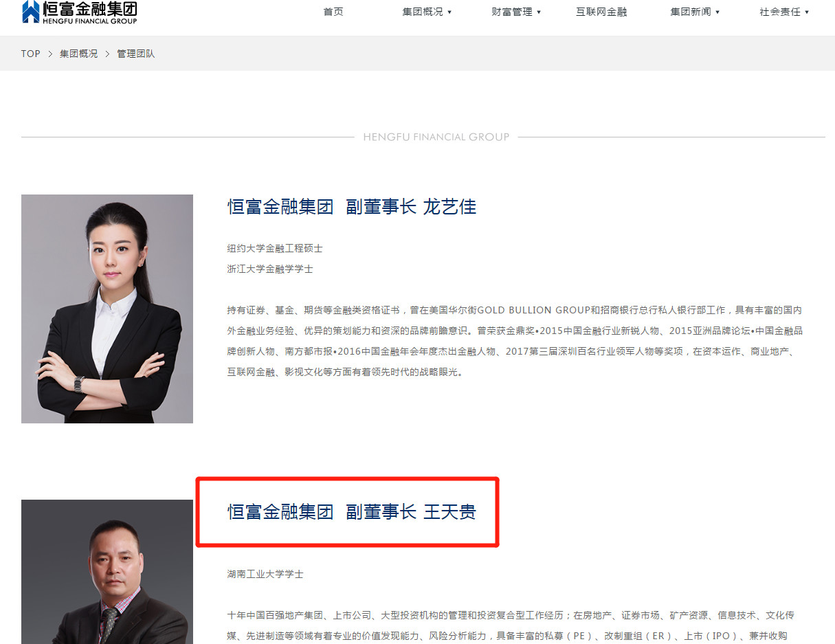Click the 湖南工业大学学士 text line
This screenshot has width=835, height=644.
[265, 574]
